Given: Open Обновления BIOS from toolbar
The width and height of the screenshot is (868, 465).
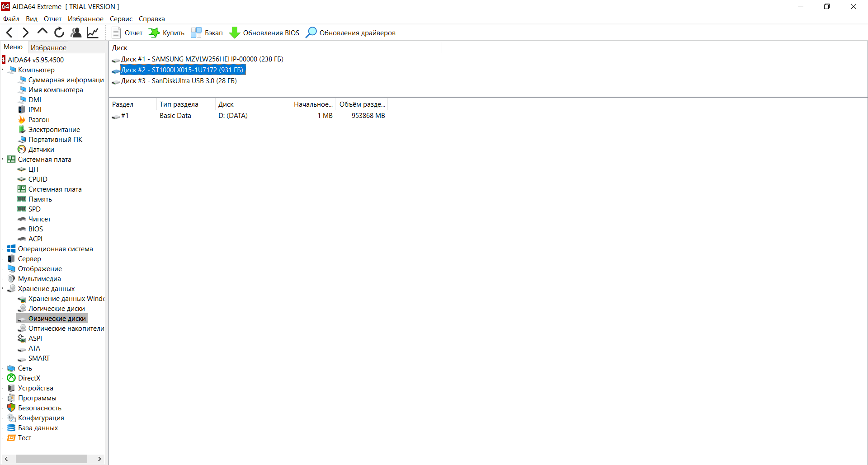Looking at the screenshot, I should (264, 33).
